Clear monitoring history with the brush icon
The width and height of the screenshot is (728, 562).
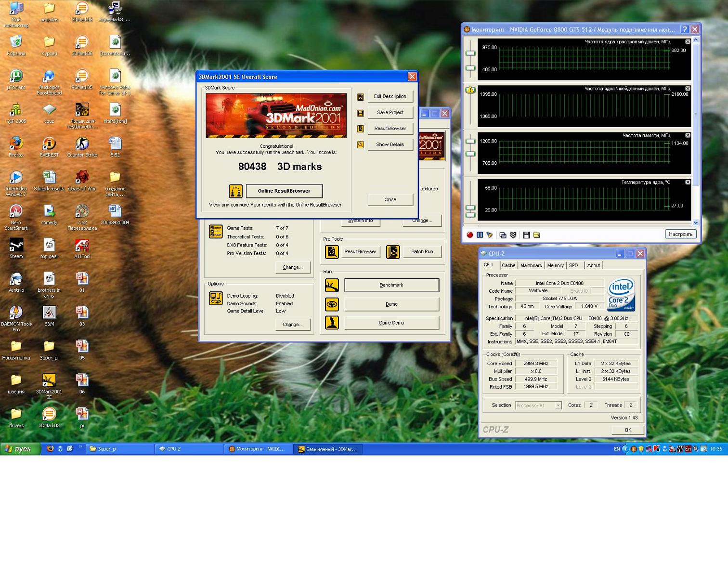point(490,235)
